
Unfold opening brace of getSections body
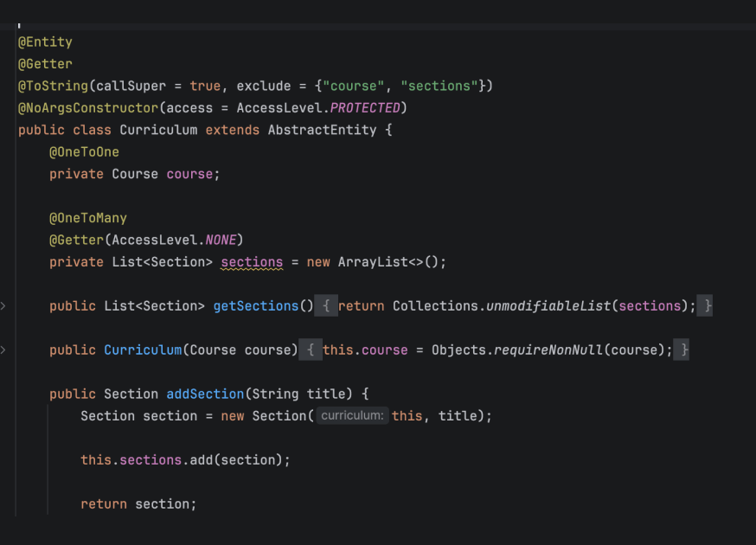tap(326, 305)
